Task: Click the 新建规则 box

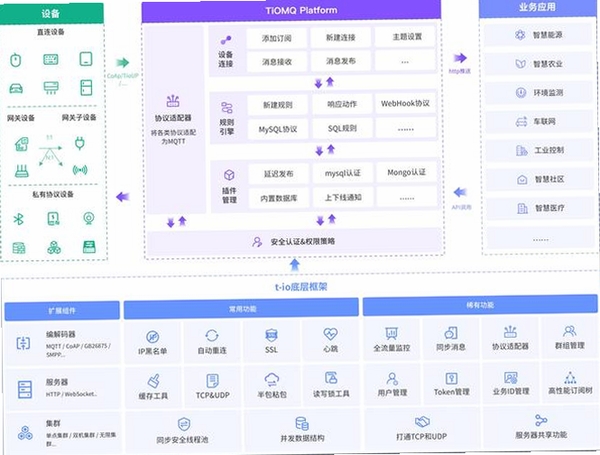Action: 278,105
